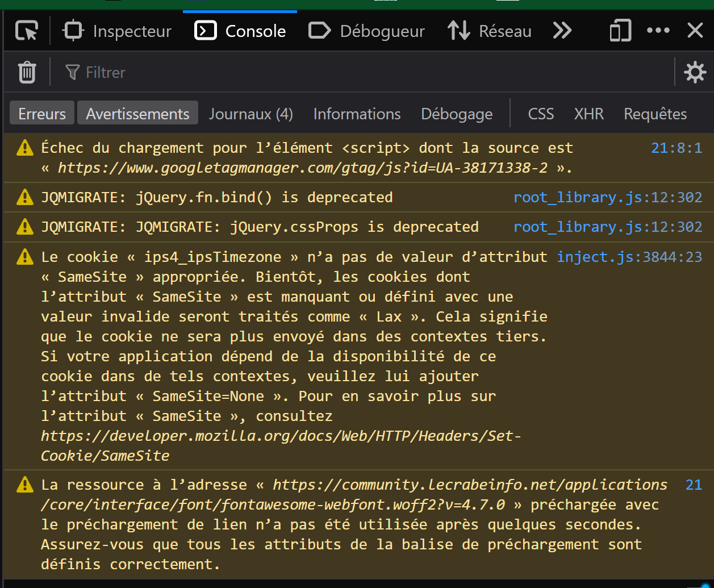
Task: Toggle the Requêtes filter
Action: click(655, 114)
